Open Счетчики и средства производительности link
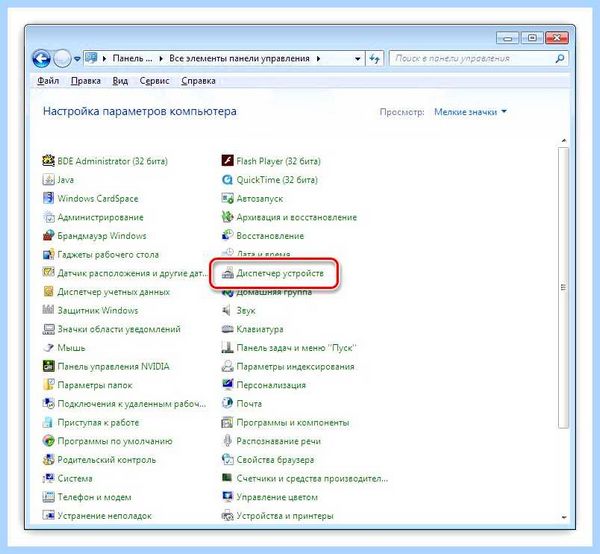Image resolution: width=600 pixels, height=554 pixels. 312,478
